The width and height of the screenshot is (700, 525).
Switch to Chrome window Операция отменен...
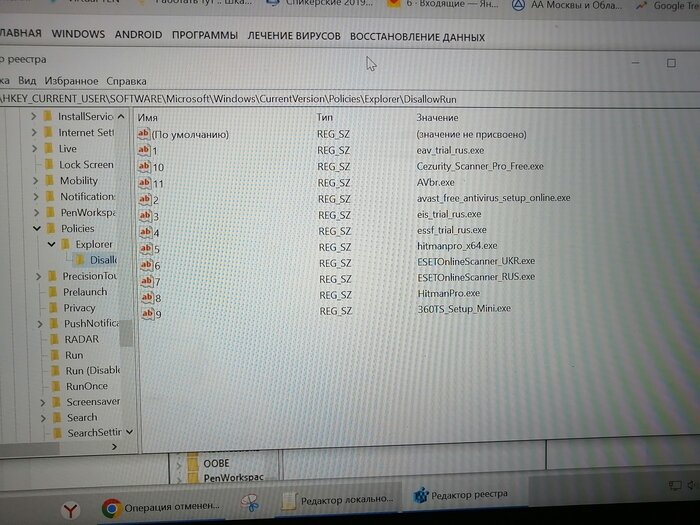tap(161, 508)
